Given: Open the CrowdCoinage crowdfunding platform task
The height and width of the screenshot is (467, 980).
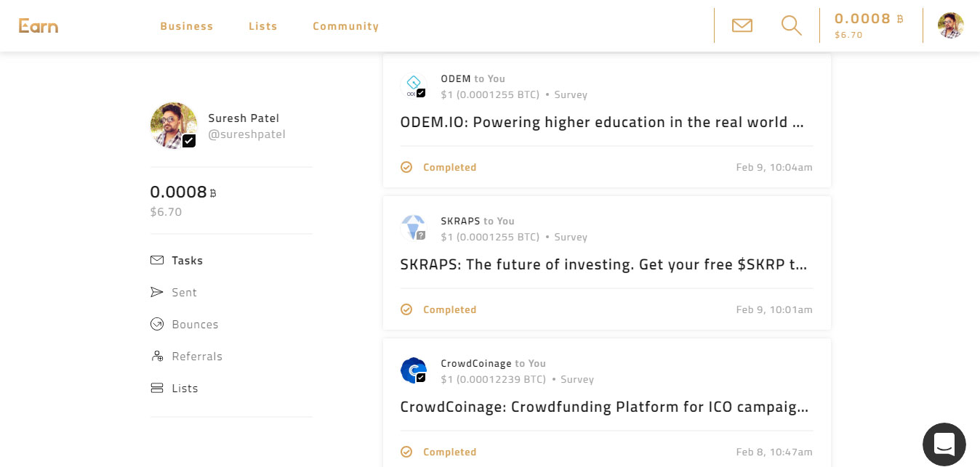Looking at the screenshot, I should click(604, 407).
